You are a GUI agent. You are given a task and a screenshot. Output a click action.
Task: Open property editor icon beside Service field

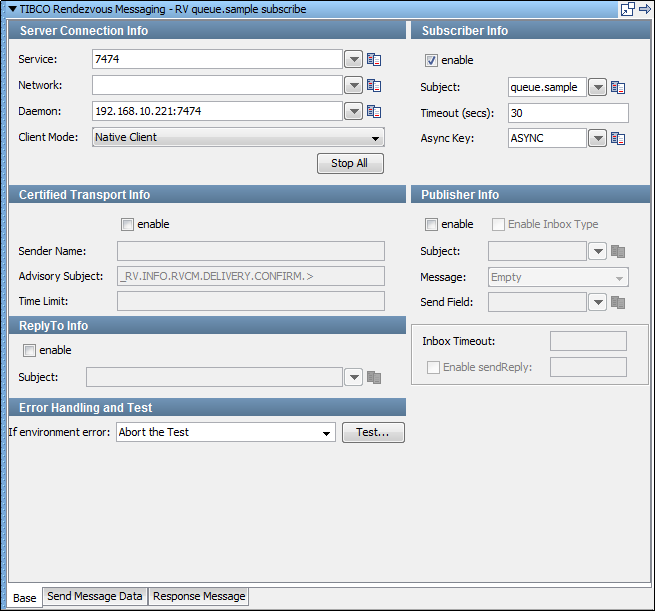tap(374, 60)
